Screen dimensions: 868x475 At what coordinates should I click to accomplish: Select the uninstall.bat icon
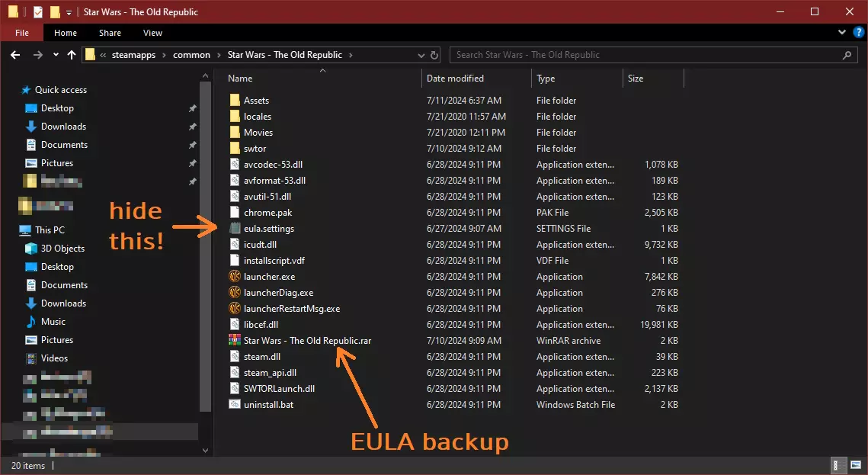(x=235, y=405)
